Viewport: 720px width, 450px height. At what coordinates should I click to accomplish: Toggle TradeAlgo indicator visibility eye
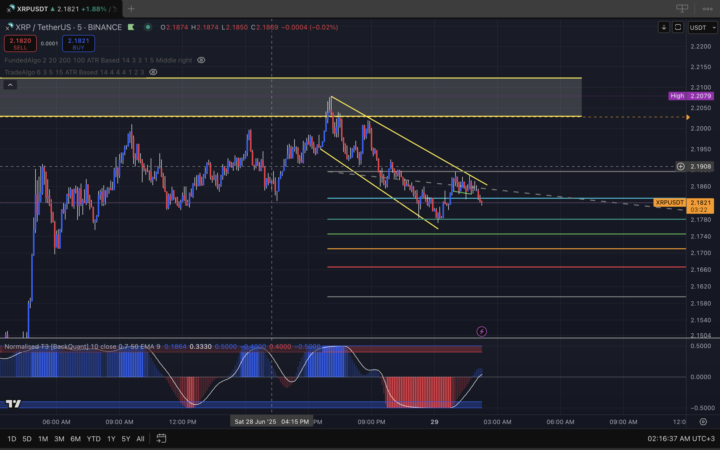click(x=153, y=72)
